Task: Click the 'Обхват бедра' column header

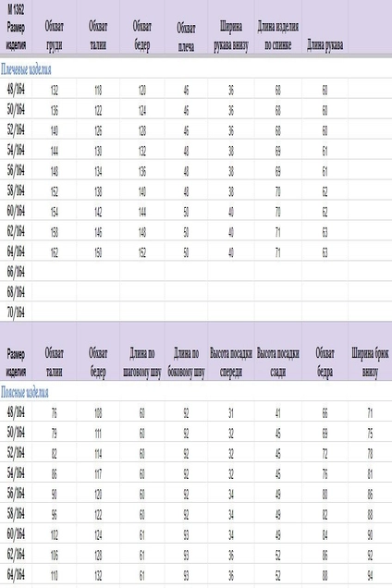Action: (325, 362)
